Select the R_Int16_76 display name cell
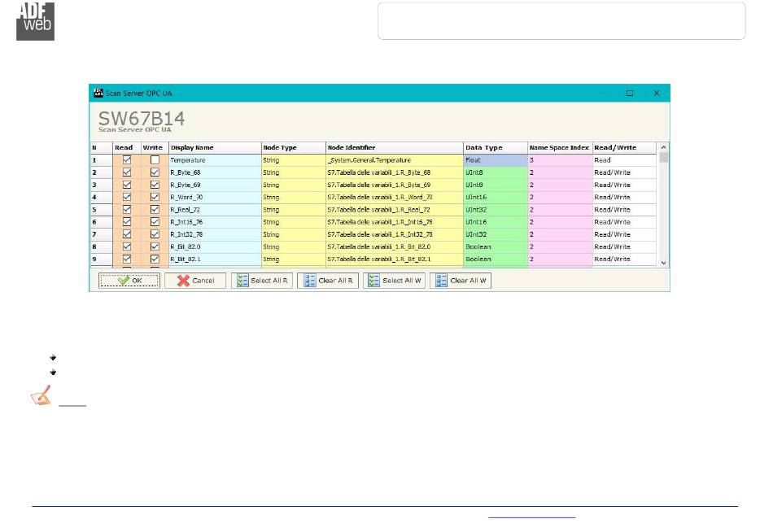Viewport: 773px width, 532px height. click(215, 222)
